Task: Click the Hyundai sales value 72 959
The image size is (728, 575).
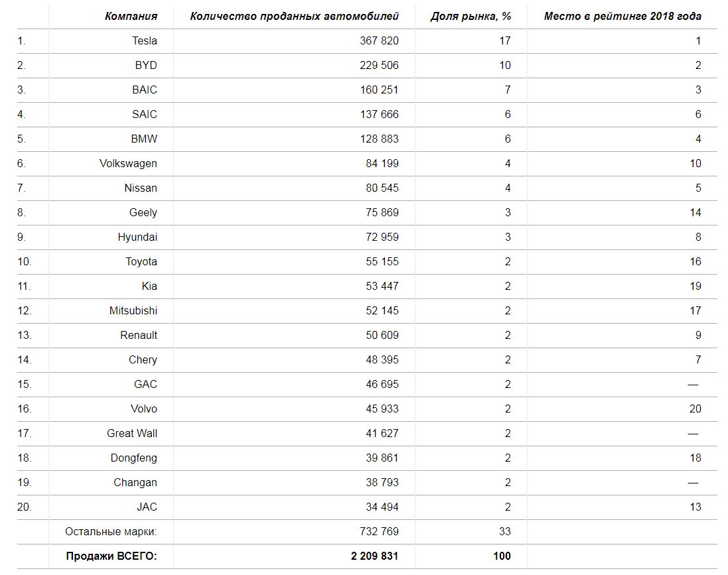Action: (382, 237)
